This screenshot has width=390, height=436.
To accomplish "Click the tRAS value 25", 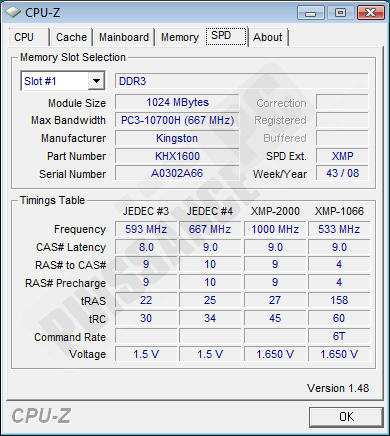I will pos(210,300).
